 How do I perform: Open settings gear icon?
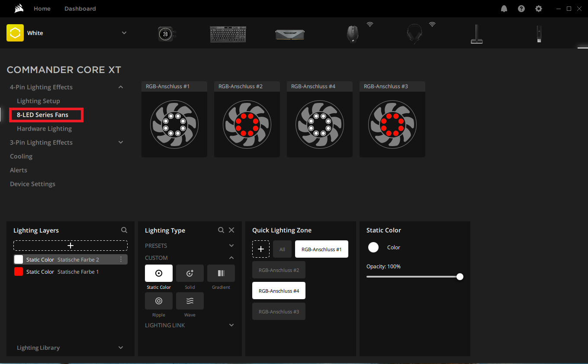539,9
